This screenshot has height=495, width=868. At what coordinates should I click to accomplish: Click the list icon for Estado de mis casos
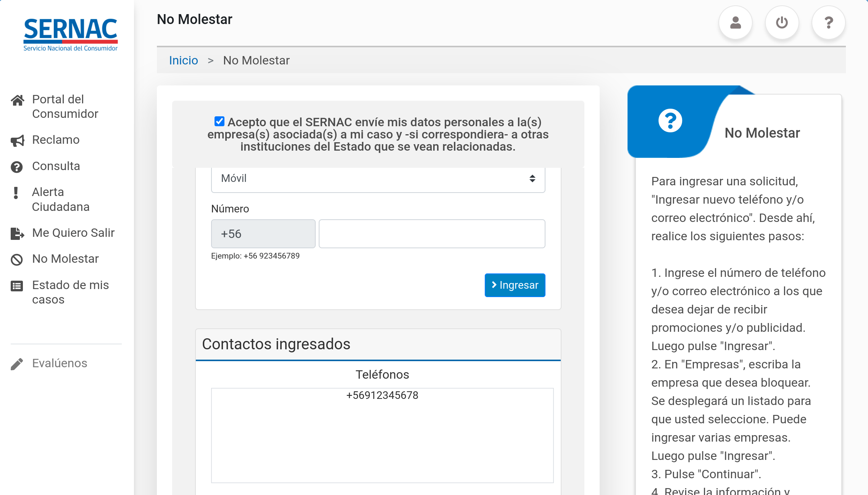click(17, 286)
